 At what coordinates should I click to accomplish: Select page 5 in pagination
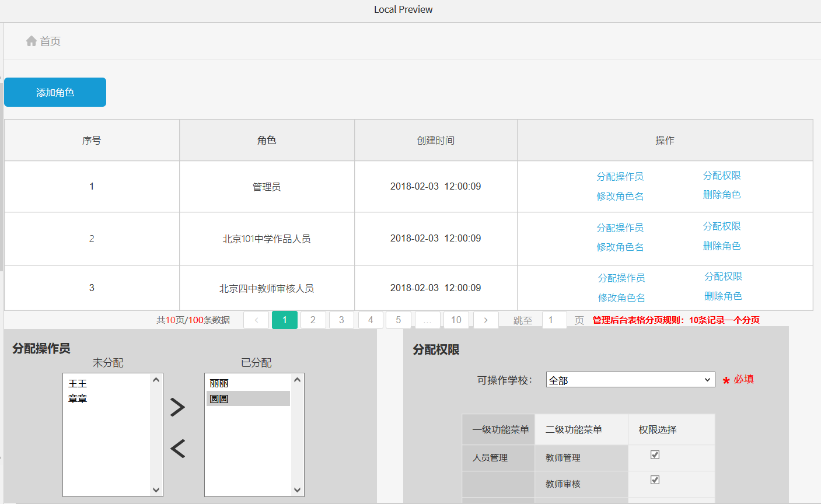pyautogui.click(x=399, y=320)
